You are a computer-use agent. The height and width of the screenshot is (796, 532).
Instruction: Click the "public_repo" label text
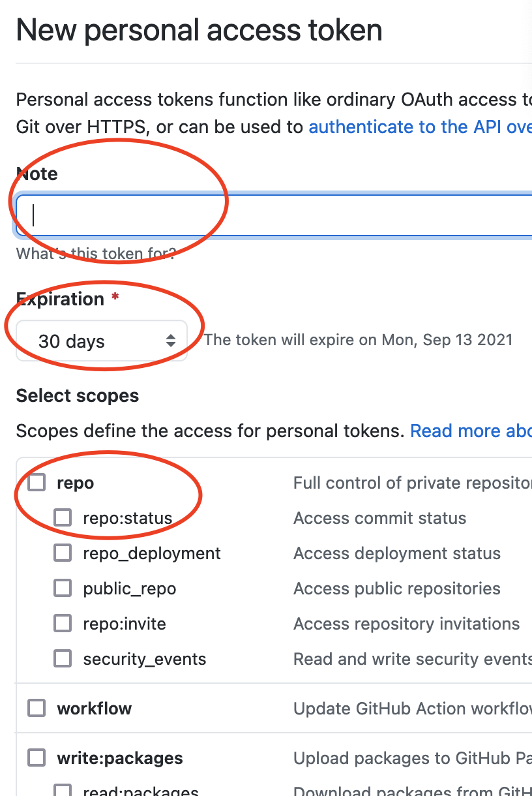(130, 589)
